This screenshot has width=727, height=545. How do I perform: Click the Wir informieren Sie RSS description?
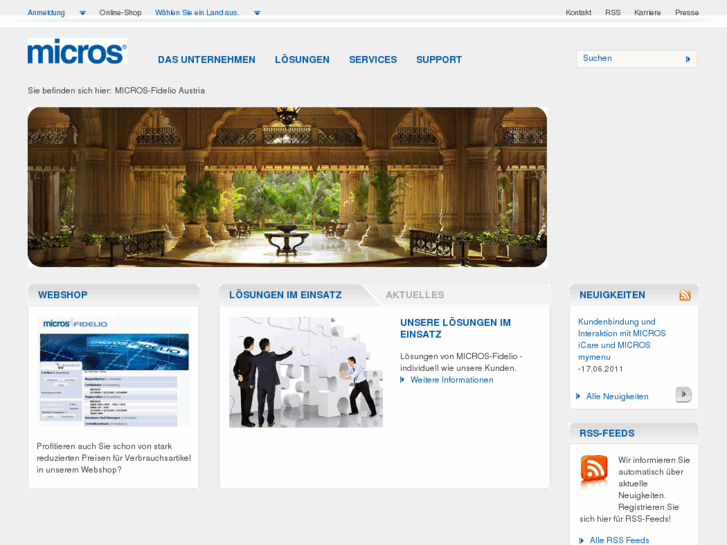[634, 489]
